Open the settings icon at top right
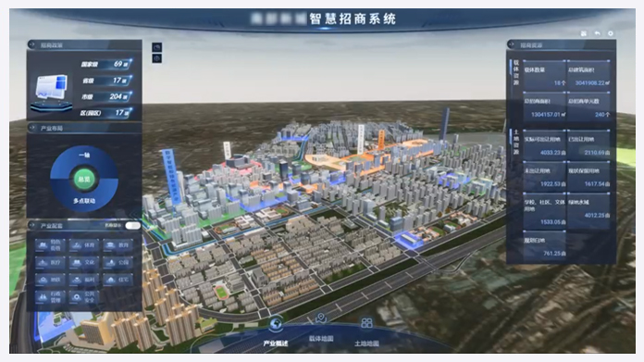This screenshot has width=644, height=362. (611, 33)
